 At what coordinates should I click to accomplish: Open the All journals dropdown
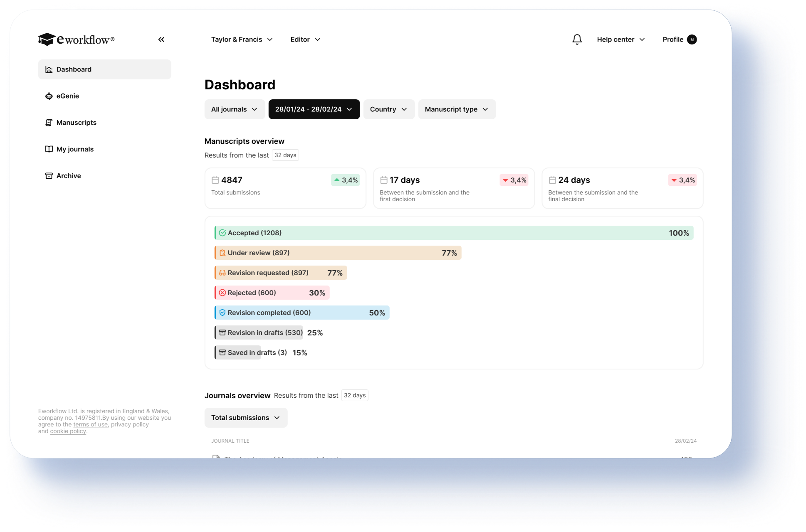tap(235, 109)
